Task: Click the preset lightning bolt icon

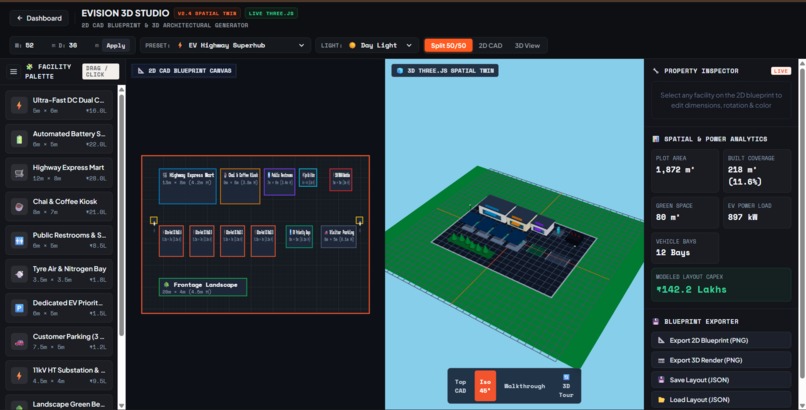Action: pos(180,45)
